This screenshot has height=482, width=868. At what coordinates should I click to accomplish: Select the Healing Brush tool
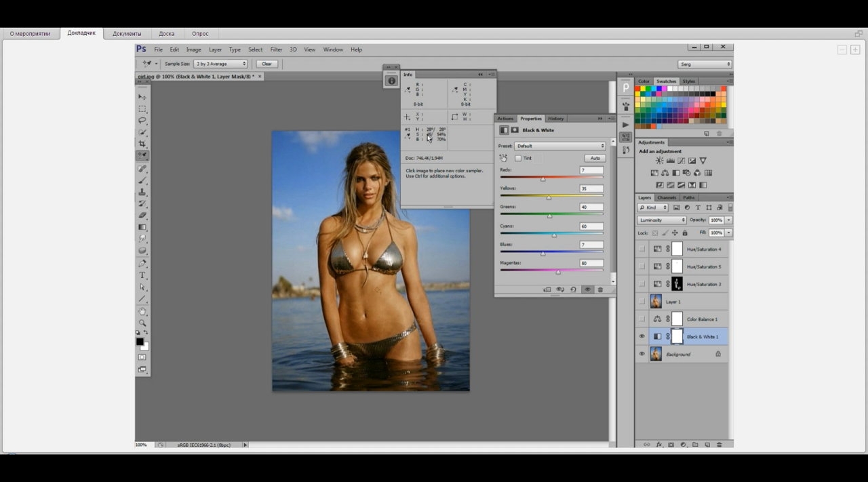[142, 168]
